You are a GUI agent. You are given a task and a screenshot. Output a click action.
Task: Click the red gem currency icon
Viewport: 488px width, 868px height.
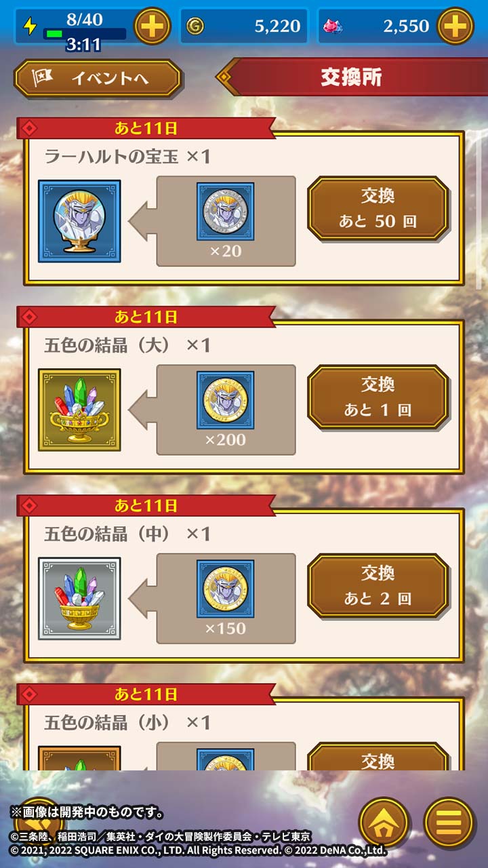click(x=333, y=27)
